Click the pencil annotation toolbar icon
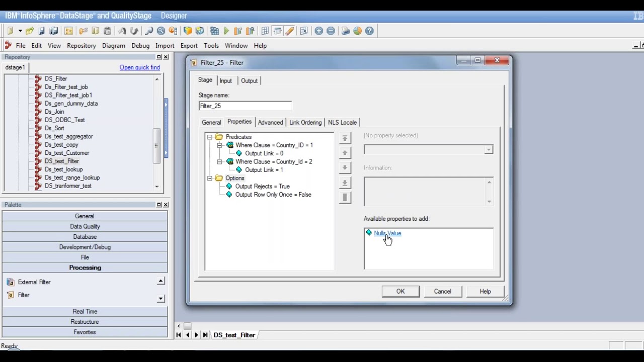The height and width of the screenshot is (362, 644). tap(289, 31)
